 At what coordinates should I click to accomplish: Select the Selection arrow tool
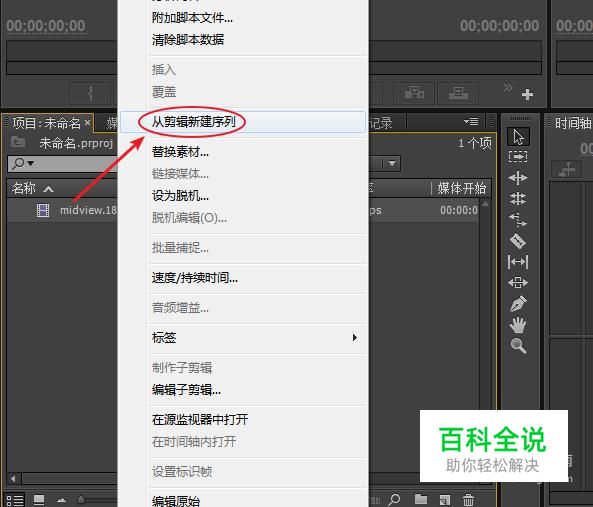[518, 136]
